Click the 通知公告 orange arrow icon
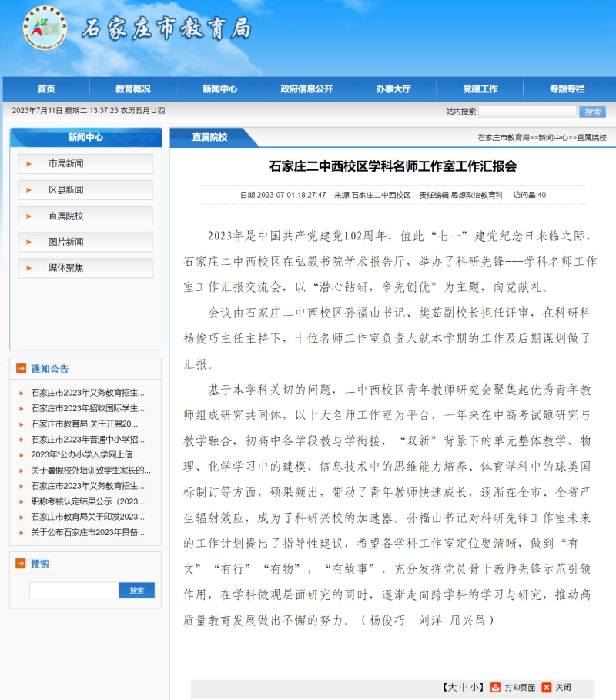The height and width of the screenshot is (700, 616). 21,369
